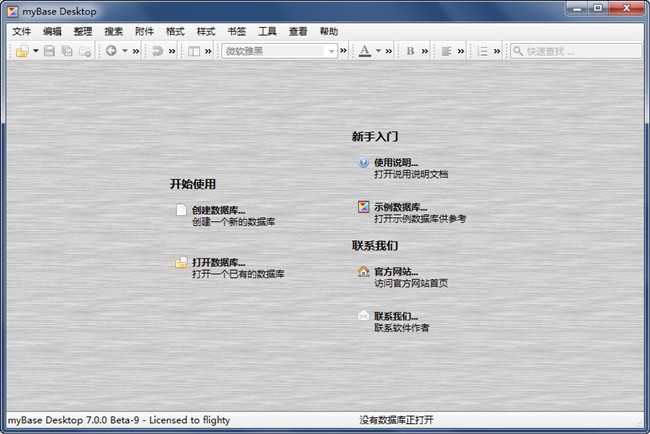
Task: Click the 访问官方网站首页 description text
Action: pyautogui.click(x=411, y=283)
